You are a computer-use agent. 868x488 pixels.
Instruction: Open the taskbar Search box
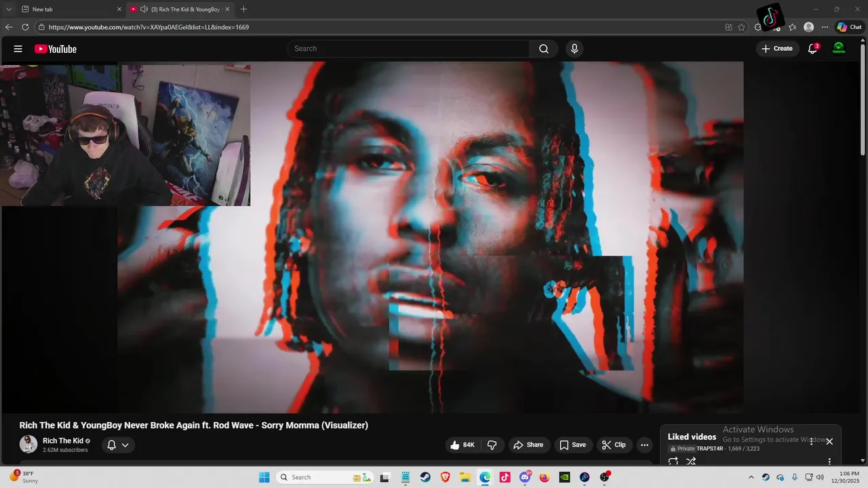324,477
